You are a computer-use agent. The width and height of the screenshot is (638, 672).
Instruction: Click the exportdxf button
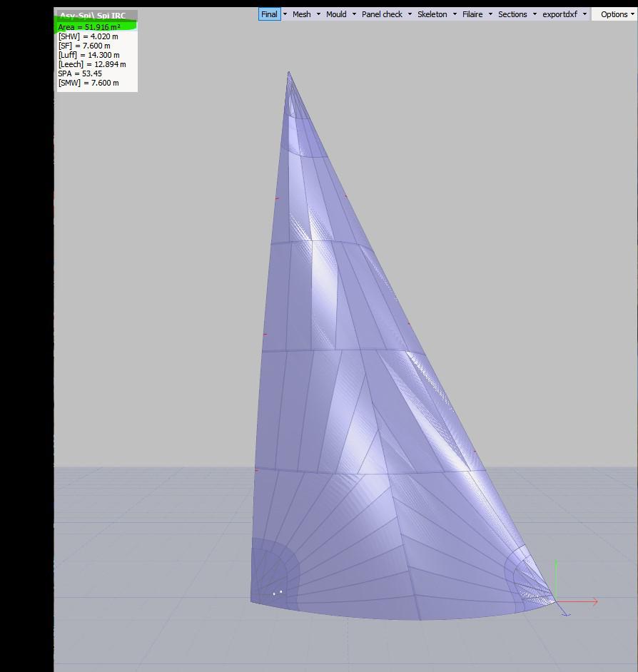point(559,14)
